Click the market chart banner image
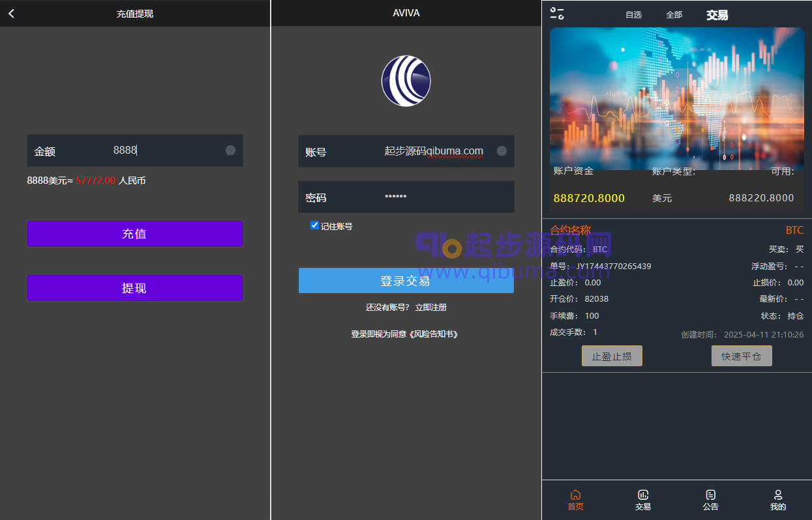This screenshot has height=520, width=812. tap(676, 98)
